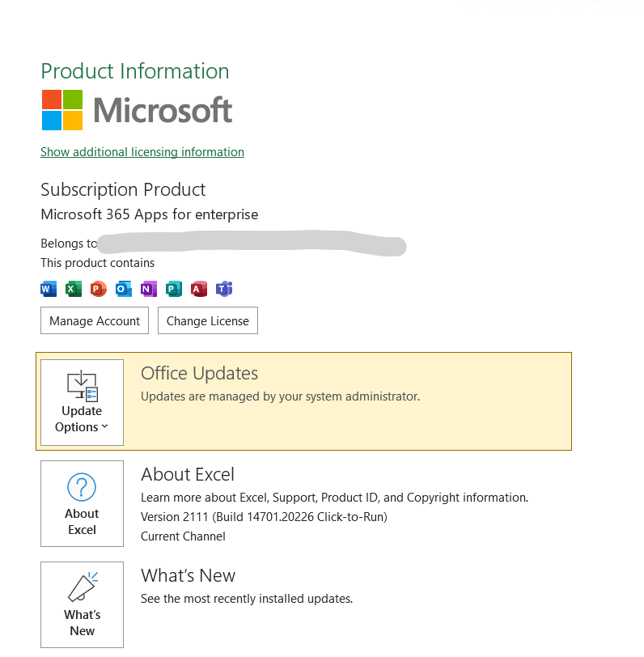The width and height of the screenshot is (644, 657).
Task: Click the Product Information heading
Action: [x=135, y=71]
